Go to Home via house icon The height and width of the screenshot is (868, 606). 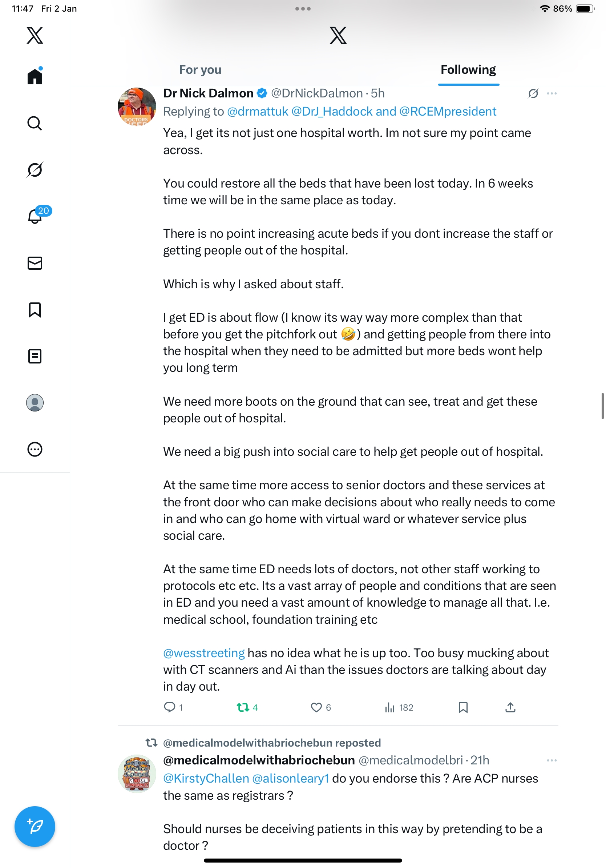click(x=35, y=76)
